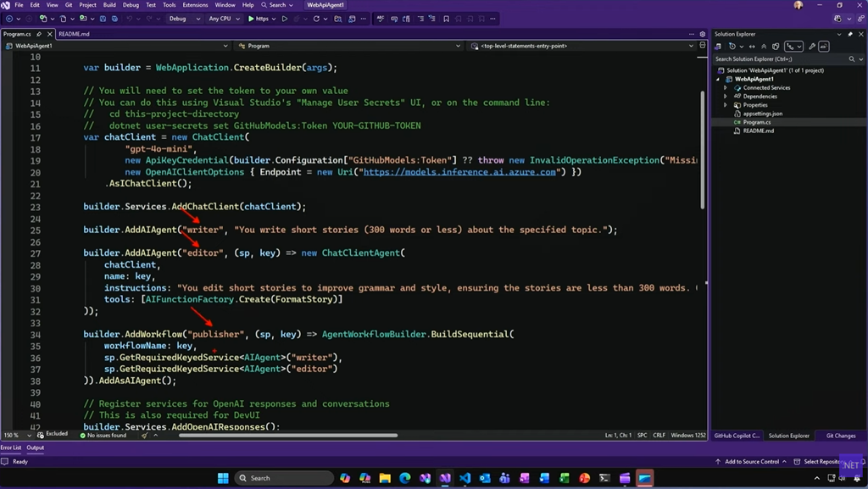
Task: Toggle pin on the Program.cs tab
Action: (x=40, y=34)
